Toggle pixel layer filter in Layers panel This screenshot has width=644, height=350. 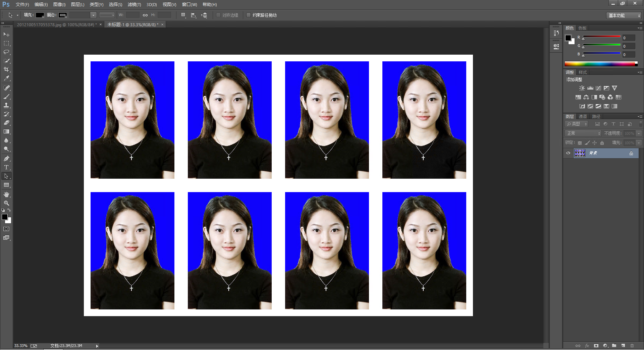tap(597, 124)
